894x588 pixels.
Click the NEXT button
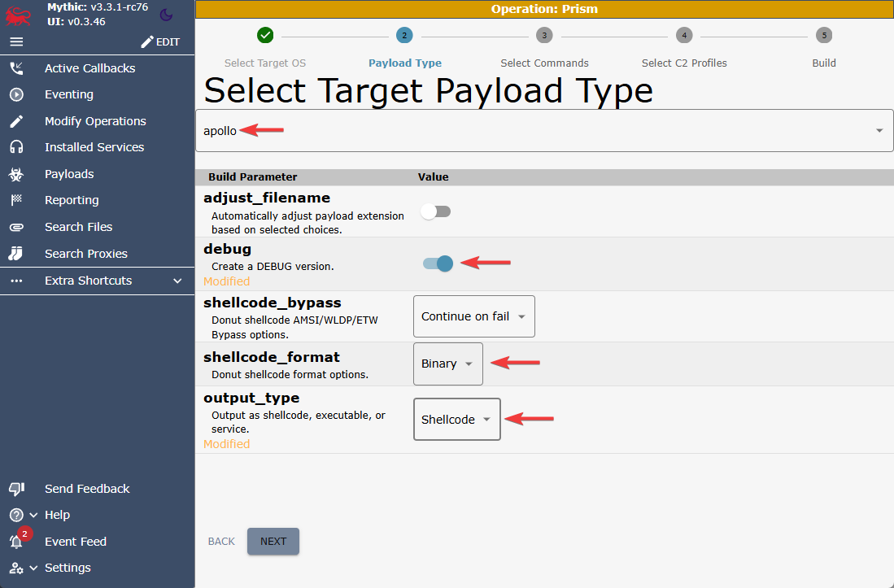click(x=273, y=542)
